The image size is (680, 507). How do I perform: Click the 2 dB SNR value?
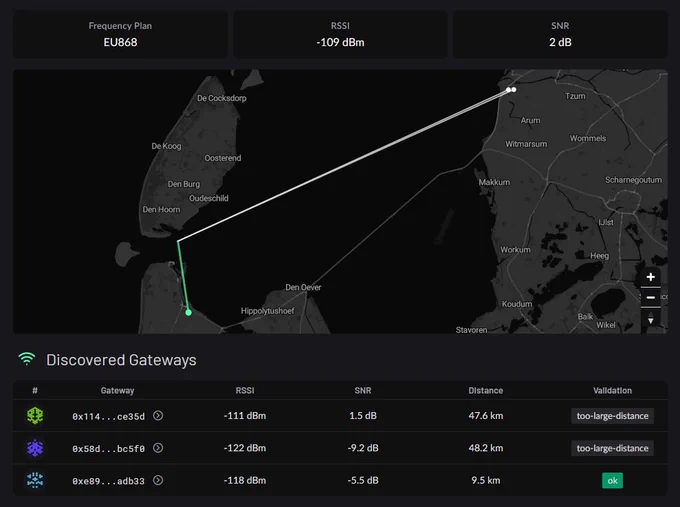click(x=560, y=42)
